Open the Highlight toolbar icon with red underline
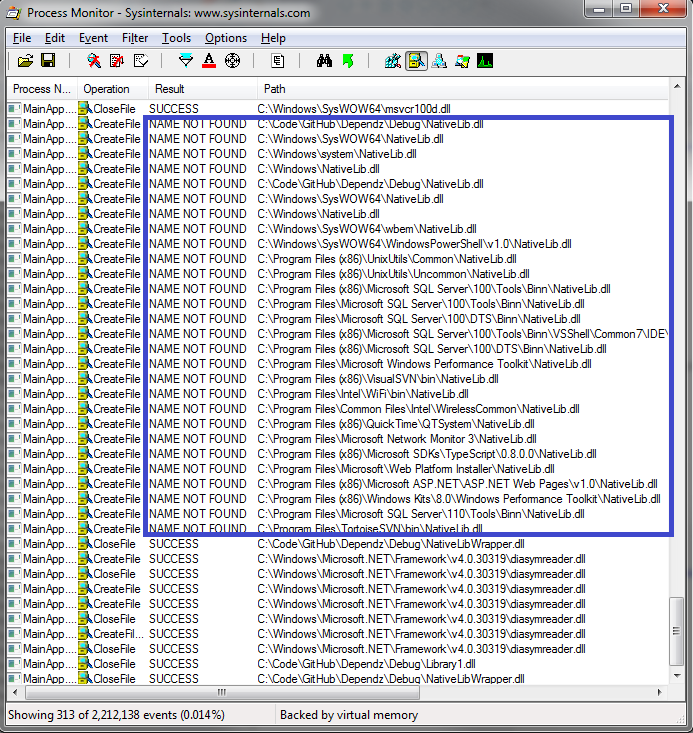 [209, 61]
